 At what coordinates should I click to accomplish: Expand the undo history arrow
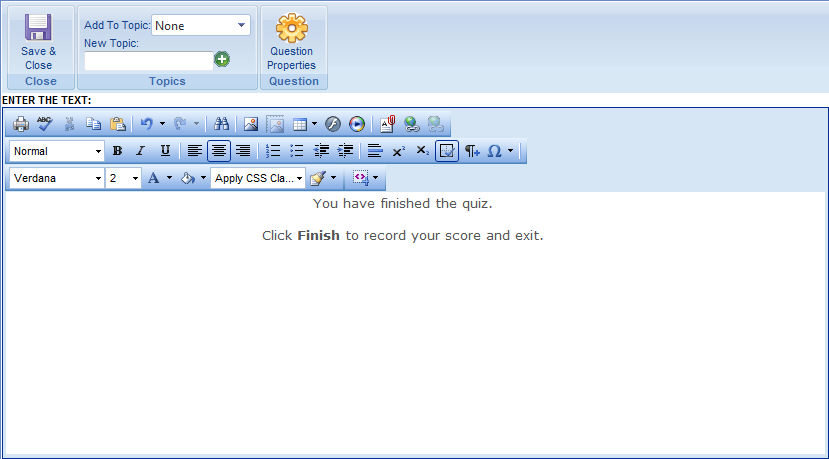[162, 124]
